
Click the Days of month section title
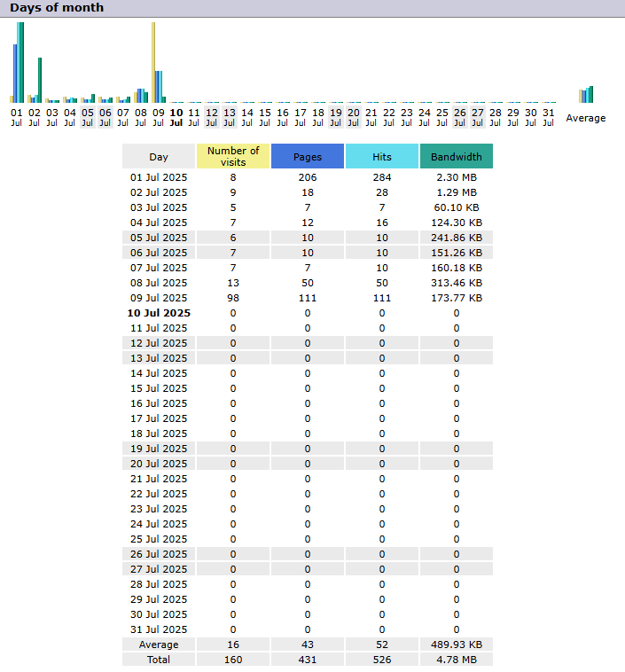pyautogui.click(x=57, y=8)
